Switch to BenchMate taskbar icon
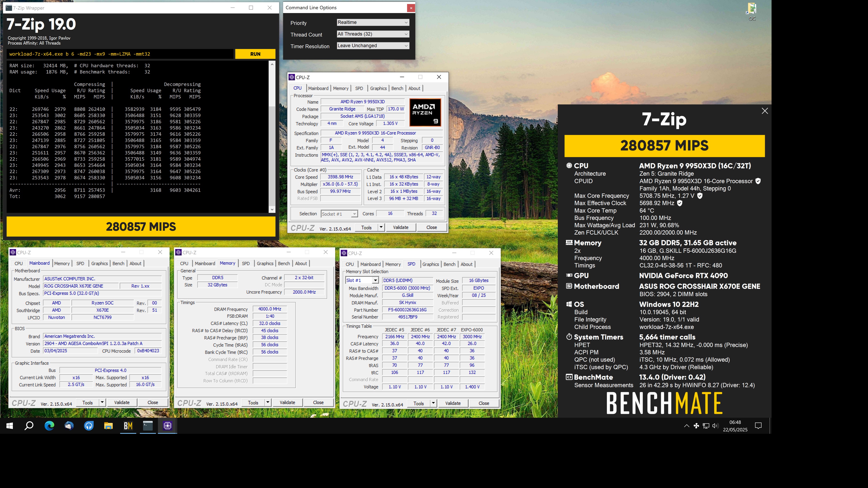This screenshot has height=488, width=868. (128, 426)
